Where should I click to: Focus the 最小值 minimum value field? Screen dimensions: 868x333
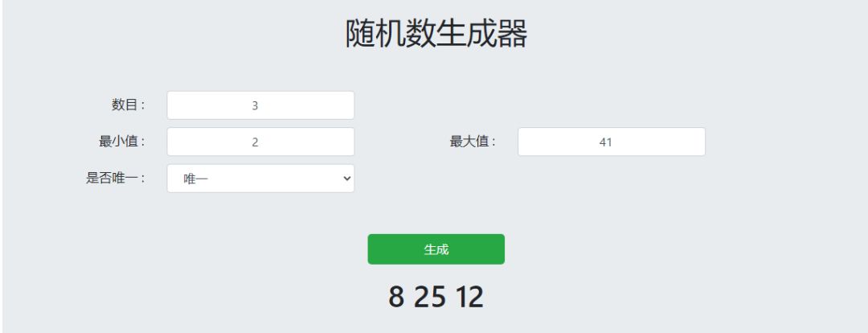260,142
